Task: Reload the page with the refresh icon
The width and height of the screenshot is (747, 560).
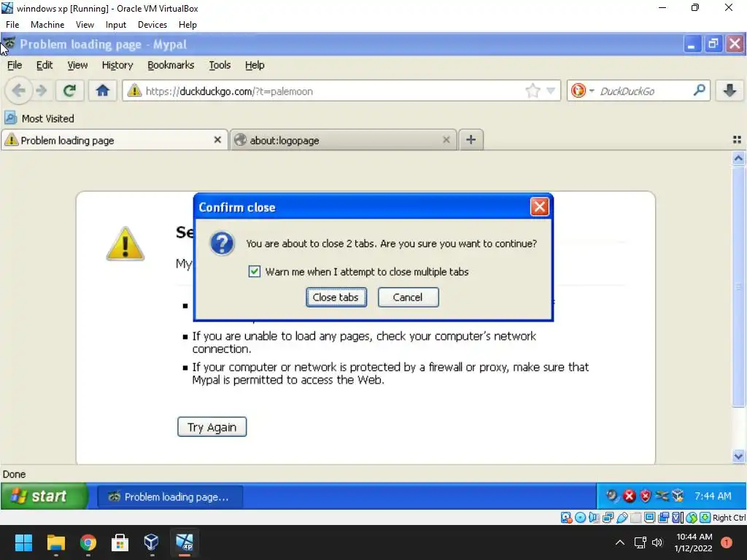Action: pyautogui.click(x=69, y=90)
